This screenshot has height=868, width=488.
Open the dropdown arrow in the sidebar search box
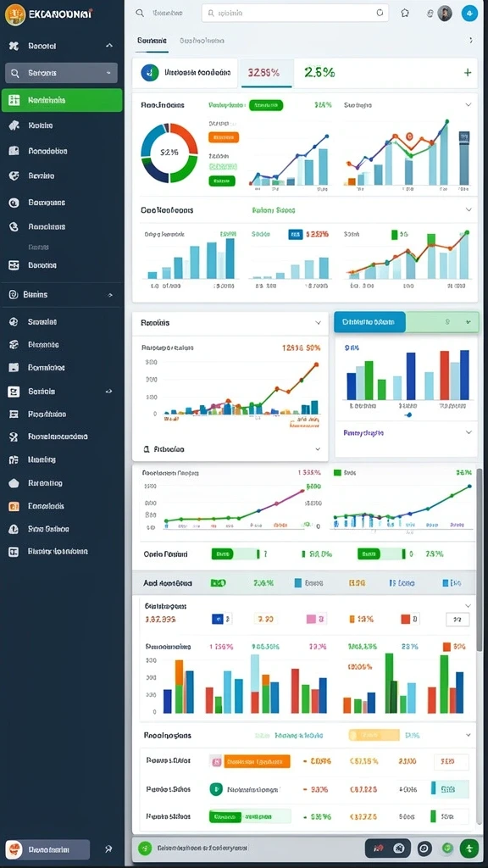tap(108, 73)
